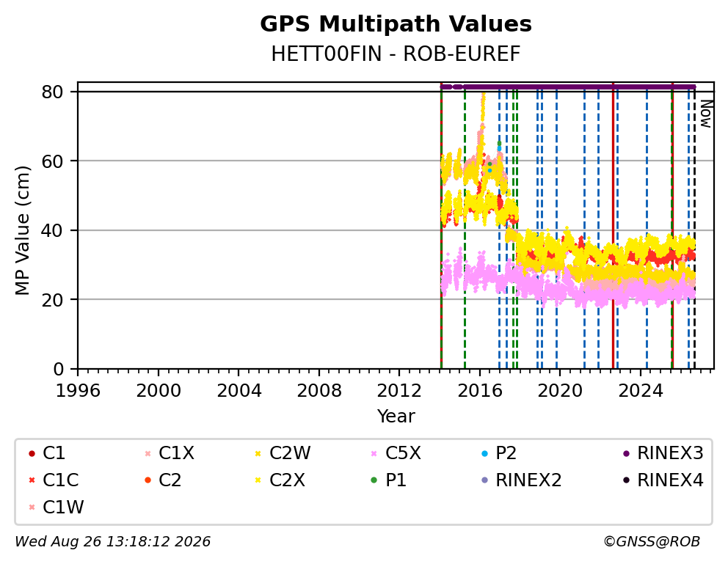The height and width of the screenshot is (564, 728).
Task: Click the C1X legend entry
Action: tap(170, 453)
